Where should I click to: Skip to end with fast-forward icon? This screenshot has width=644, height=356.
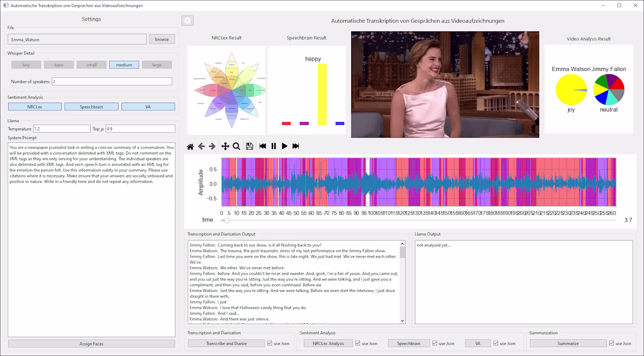click(296, 146)
